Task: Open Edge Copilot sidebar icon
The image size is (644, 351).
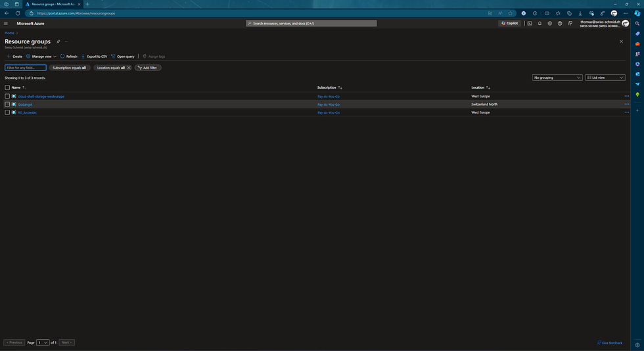Action: (637, 13)
